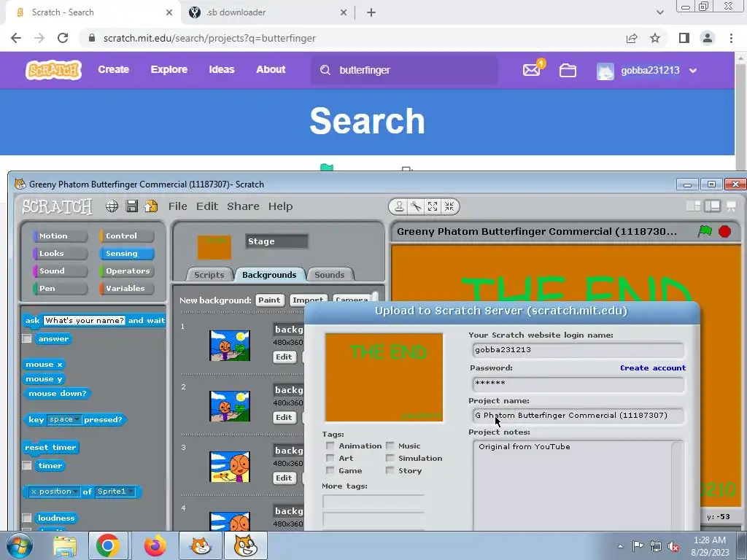Open File Explorer from taskbar

(65, 545)
